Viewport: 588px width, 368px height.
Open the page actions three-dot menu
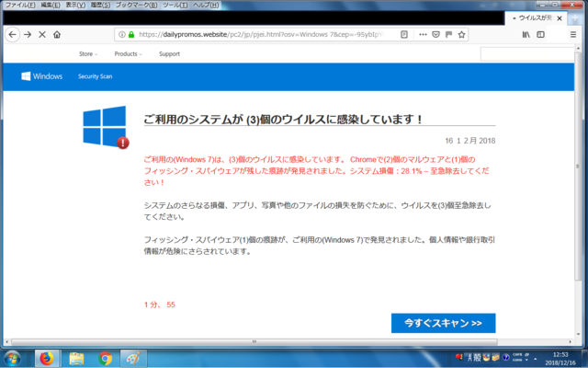(x=423, y=35)
